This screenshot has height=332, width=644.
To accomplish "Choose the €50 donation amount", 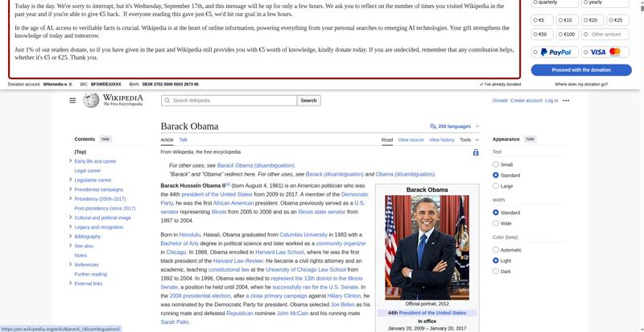I will pyautogui.click(x=543, y=35).
